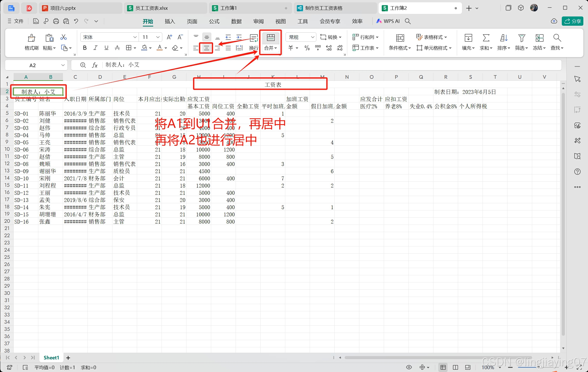The width and height of the screenshot is (588, 372).
Task: Toggle horizontal center alignment button
Action: (x=206, y=48)
